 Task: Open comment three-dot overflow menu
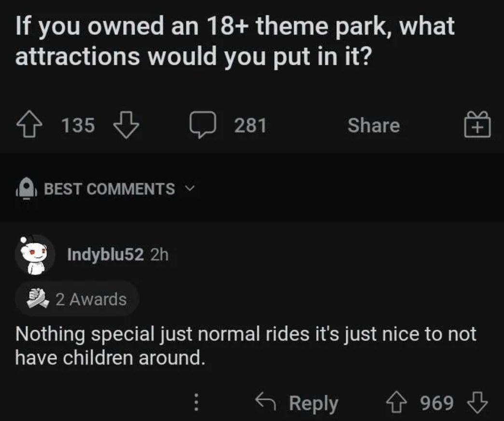(x=196, y=402)
